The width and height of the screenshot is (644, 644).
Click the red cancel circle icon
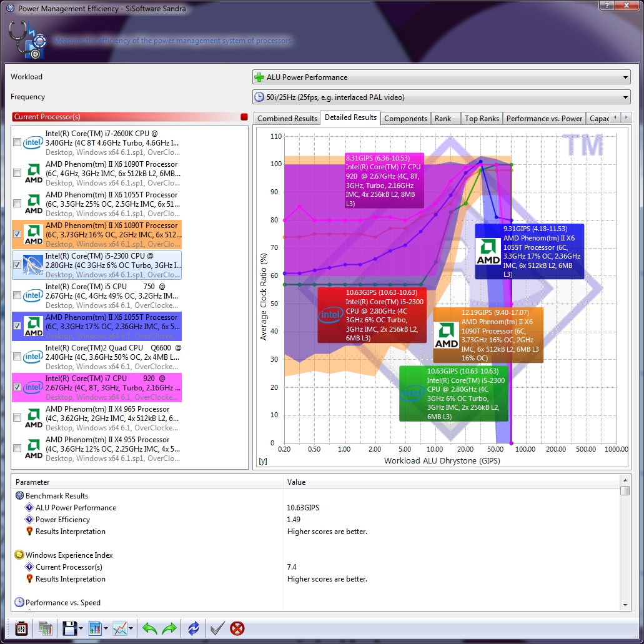237,628
